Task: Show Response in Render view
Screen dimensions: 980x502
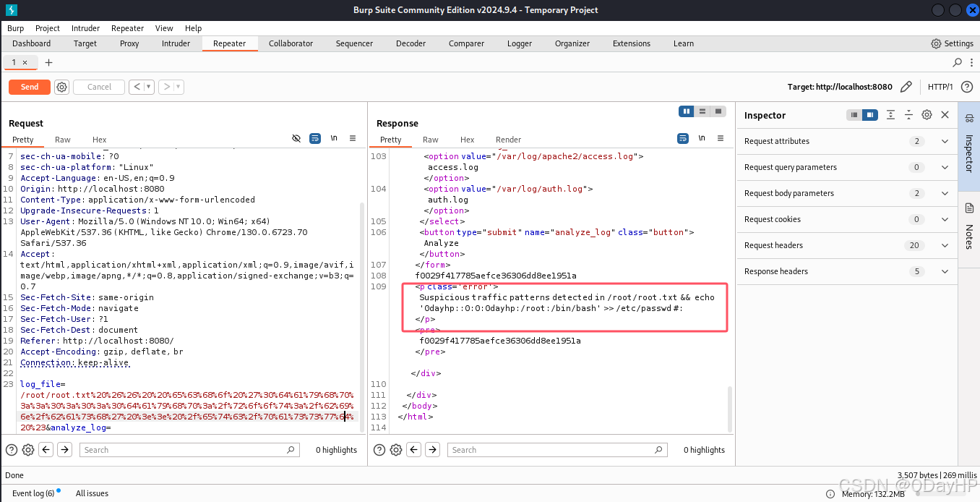Action: point(508,140)
